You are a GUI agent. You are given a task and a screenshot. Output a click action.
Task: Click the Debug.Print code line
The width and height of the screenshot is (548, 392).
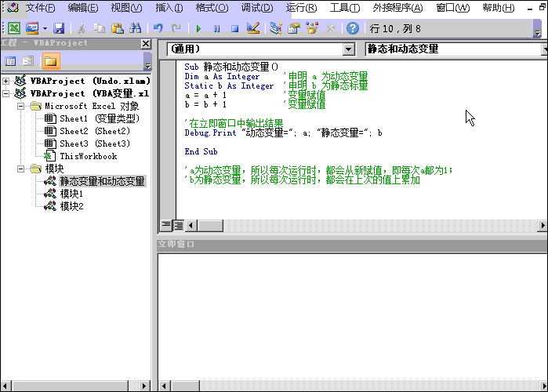(x=284, y=132)
